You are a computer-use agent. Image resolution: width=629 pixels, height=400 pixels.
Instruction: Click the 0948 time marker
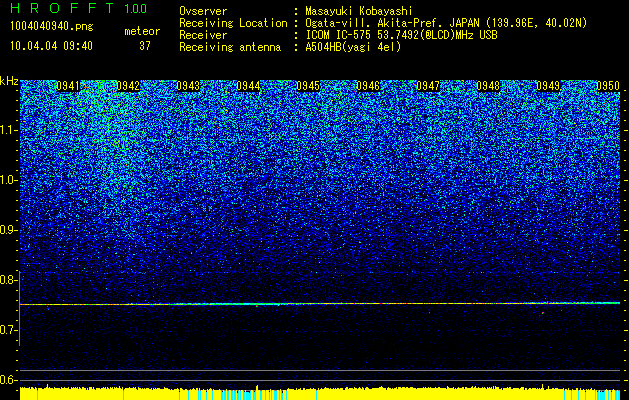488,86
